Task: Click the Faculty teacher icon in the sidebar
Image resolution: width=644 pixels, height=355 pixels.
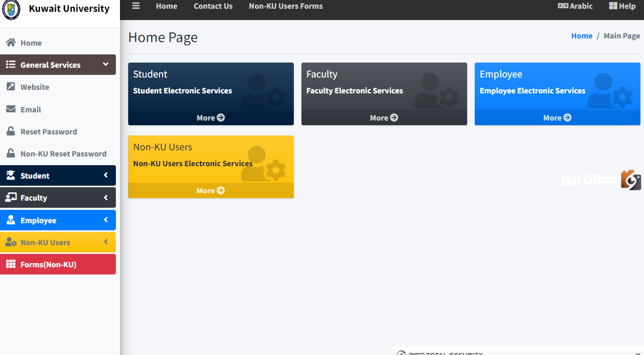Action: pyautogui.click(x=11, y=198)
